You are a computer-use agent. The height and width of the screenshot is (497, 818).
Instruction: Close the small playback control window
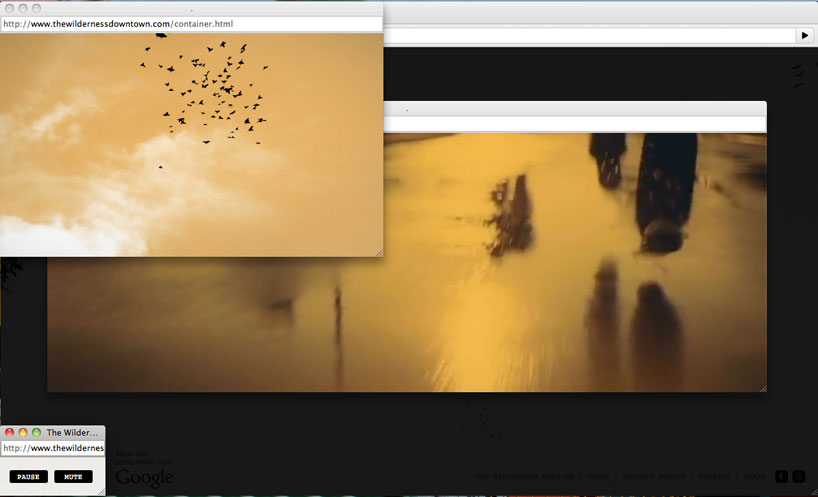10,432
